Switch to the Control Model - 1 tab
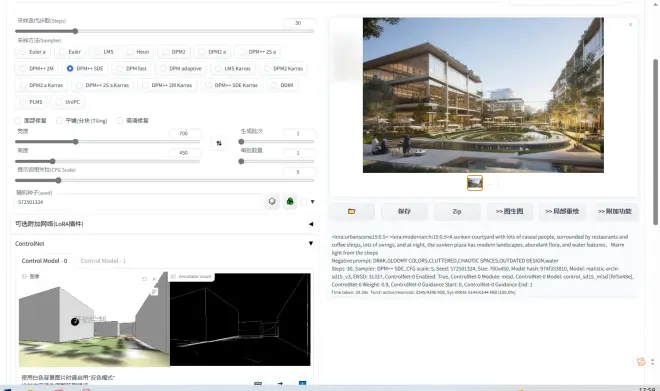The height and width of the screenshot is (391, 660). (103, 261)
